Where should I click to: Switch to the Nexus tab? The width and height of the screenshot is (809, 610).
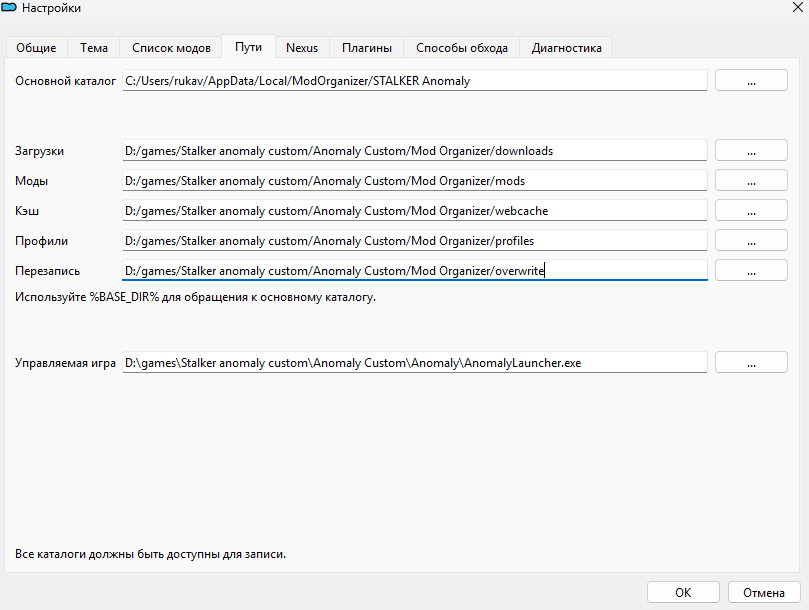(x=302, y=47)
